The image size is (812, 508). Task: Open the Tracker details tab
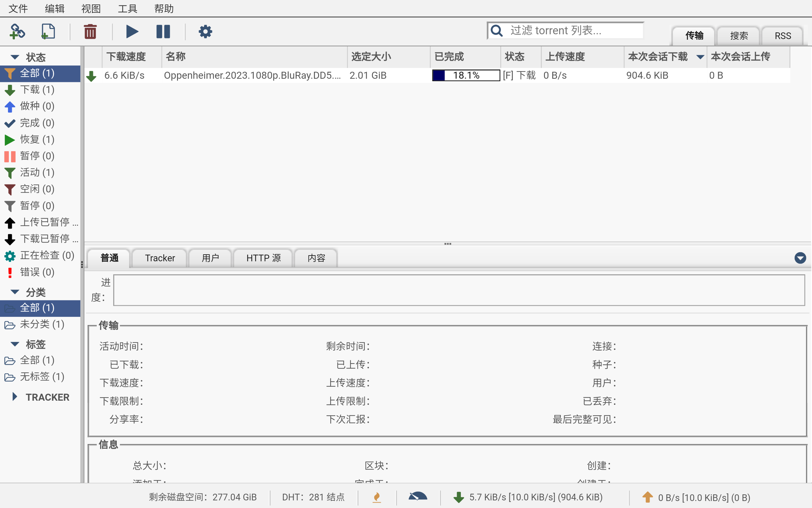click(x=160, y=258)
